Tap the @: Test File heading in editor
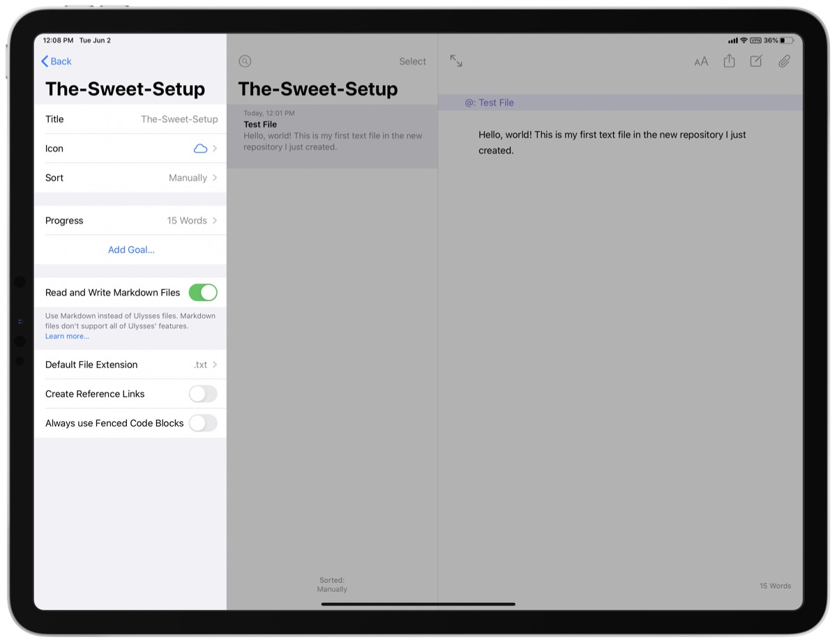 click(x=489, y=102)
